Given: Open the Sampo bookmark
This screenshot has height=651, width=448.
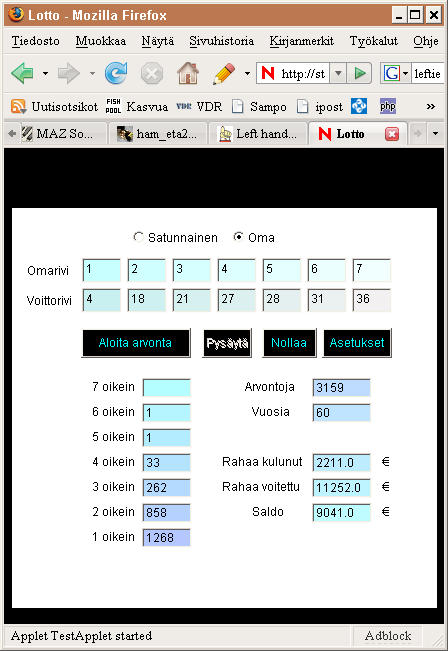Looking at the screenshot, I should [259, 107].
